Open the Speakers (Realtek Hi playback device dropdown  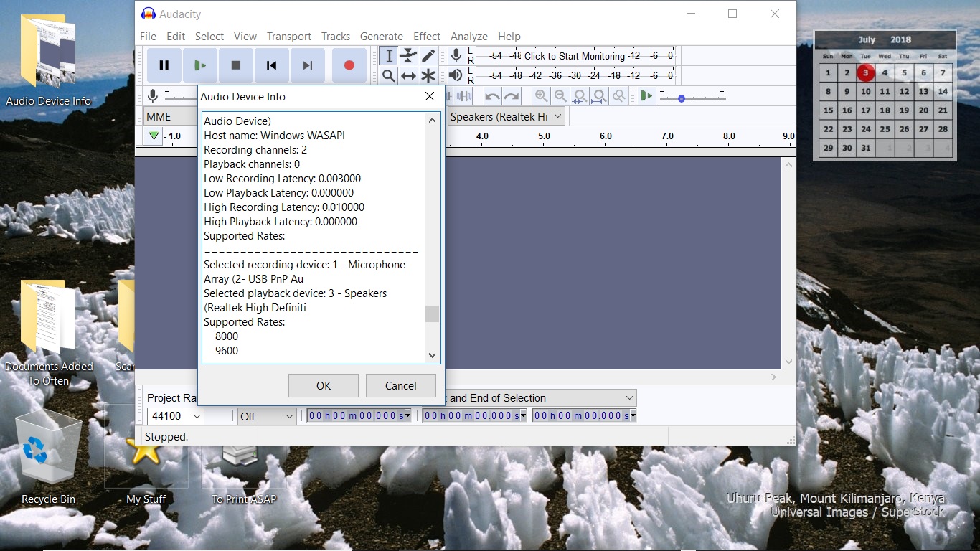(507, 116)
